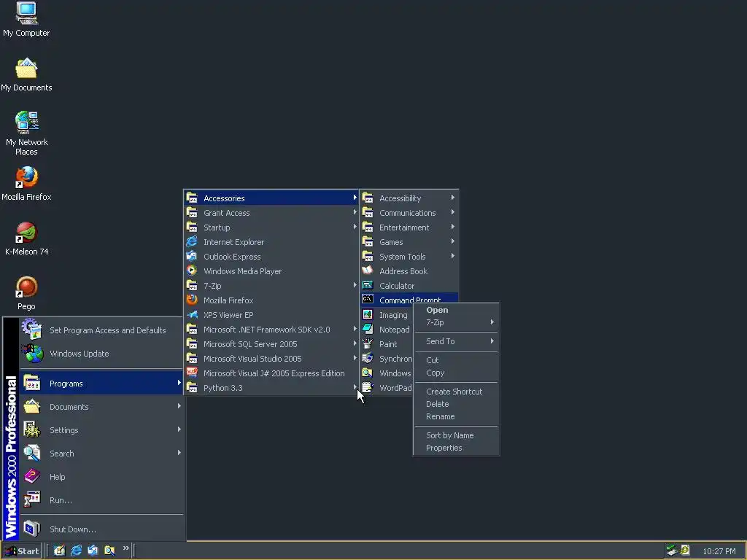Expand 7-Zip in the context menu
Viewport: 747px width, 560px height.
(456, 322)
